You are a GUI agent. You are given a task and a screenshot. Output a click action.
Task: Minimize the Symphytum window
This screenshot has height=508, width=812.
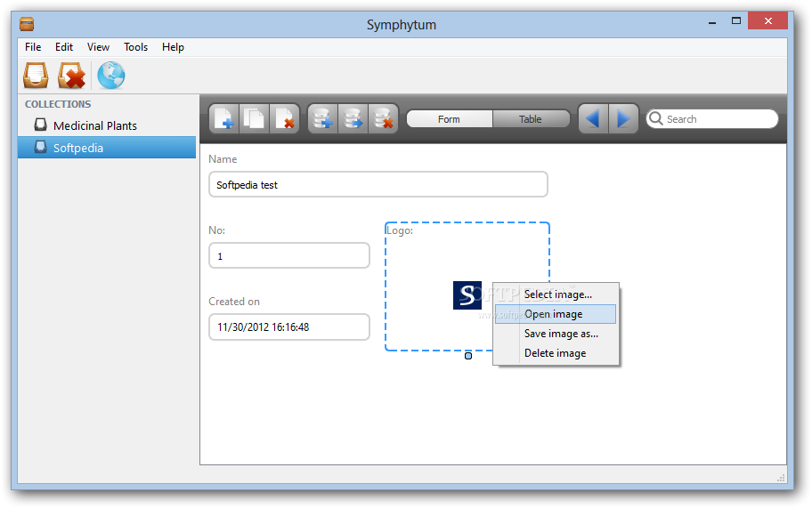712,22
